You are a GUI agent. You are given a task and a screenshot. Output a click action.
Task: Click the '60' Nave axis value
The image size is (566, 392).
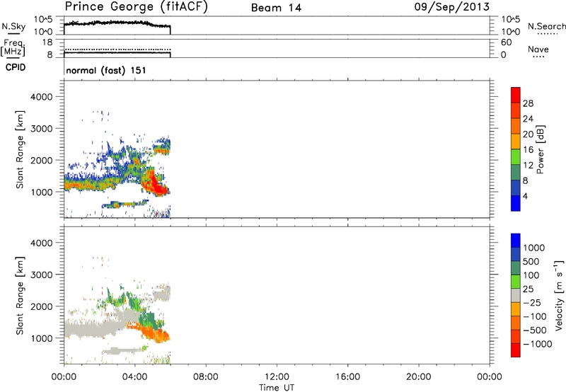tap(506, 42)
